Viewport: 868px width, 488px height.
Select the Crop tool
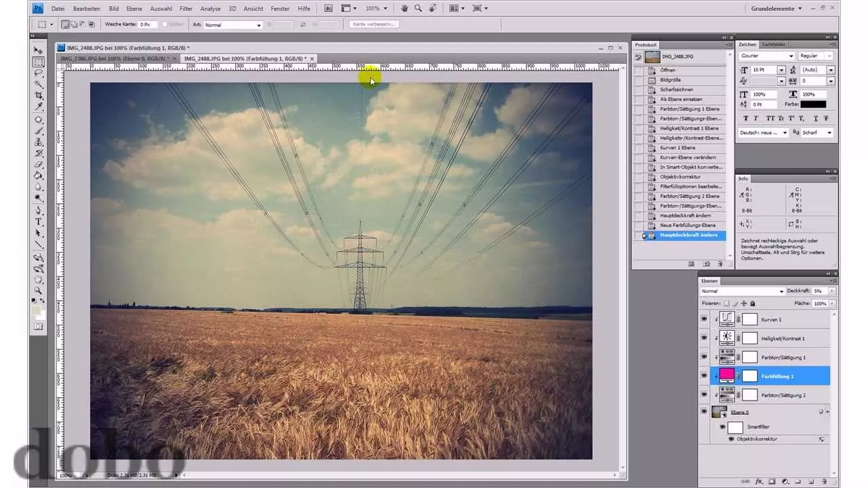coord(39,94)
